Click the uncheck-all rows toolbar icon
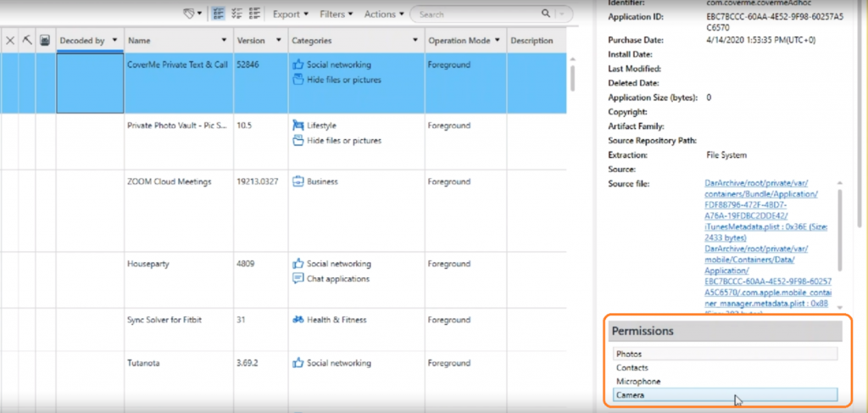This screenshot has width=868, height=413. pos(237,14)
